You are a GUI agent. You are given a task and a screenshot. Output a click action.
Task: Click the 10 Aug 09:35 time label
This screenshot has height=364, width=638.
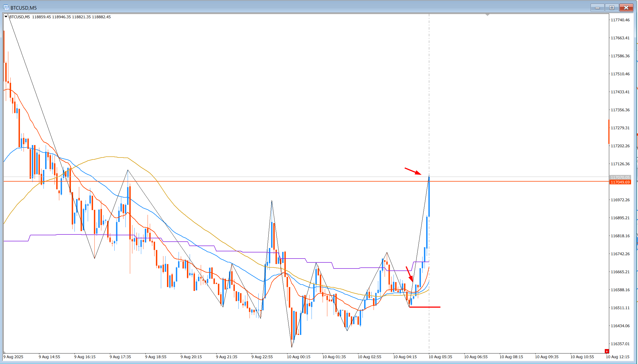click(547, 357)
